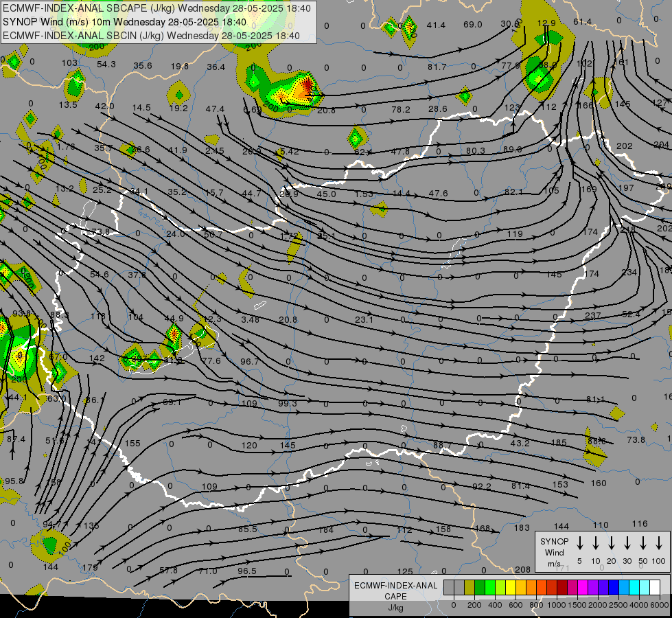Select the yellow-green CAPE legend swatch

(500, 588)
